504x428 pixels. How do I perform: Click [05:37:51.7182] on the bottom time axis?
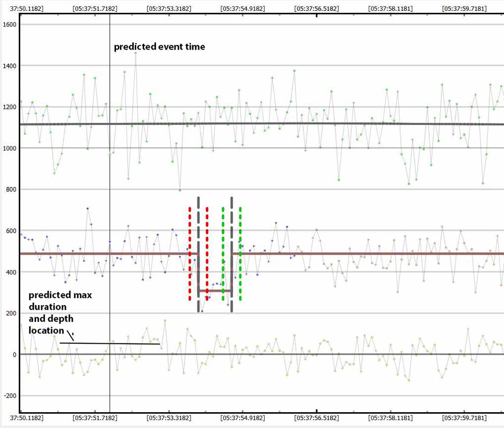[x=95, y=418]
